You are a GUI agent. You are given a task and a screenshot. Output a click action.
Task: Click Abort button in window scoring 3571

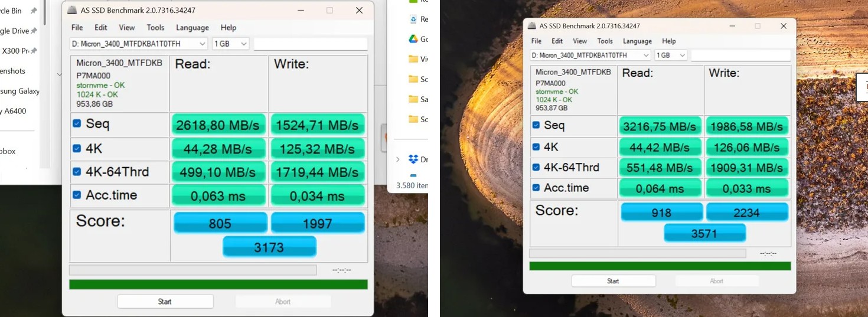(x=717, y=281)
